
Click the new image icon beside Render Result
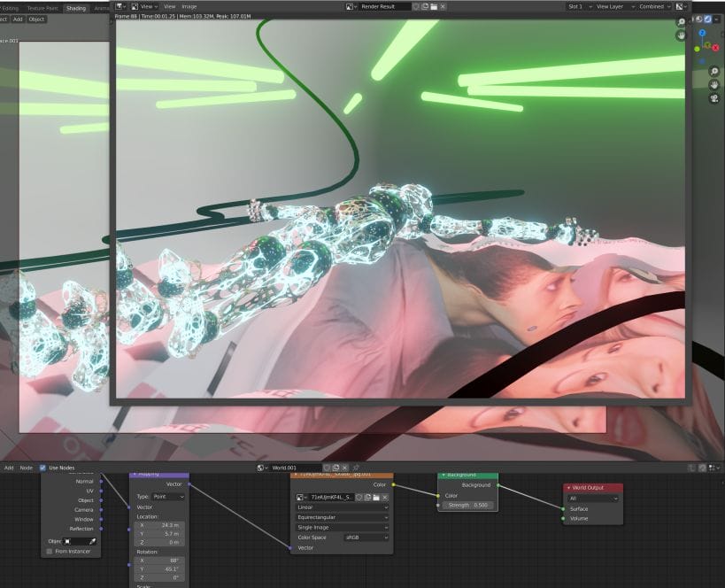[x=425, y=6]
